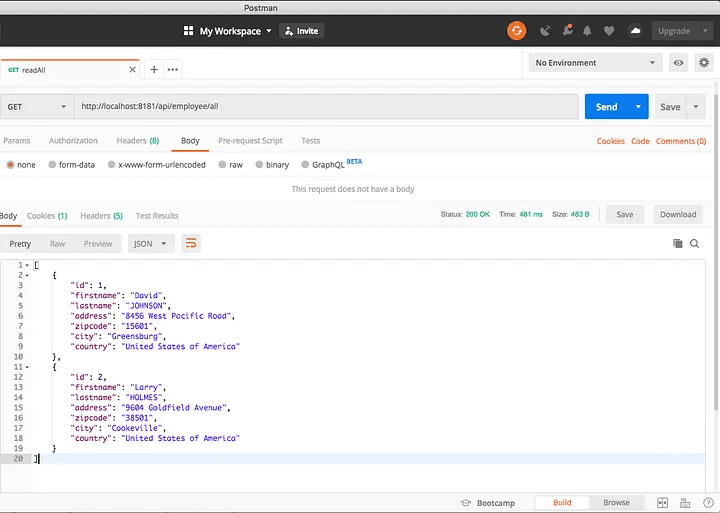
Task: Select the form-data radio button
Action: 52,165
